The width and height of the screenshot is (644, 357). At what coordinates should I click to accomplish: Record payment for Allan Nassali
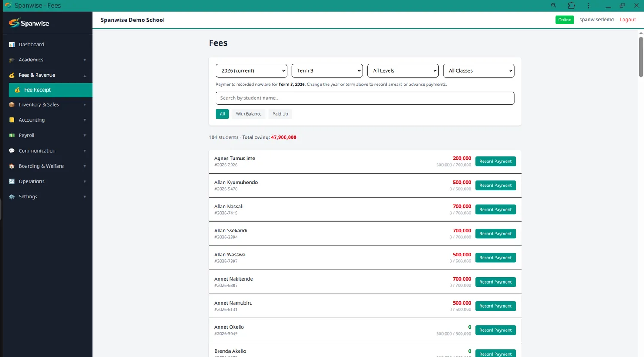pos(495,210)
